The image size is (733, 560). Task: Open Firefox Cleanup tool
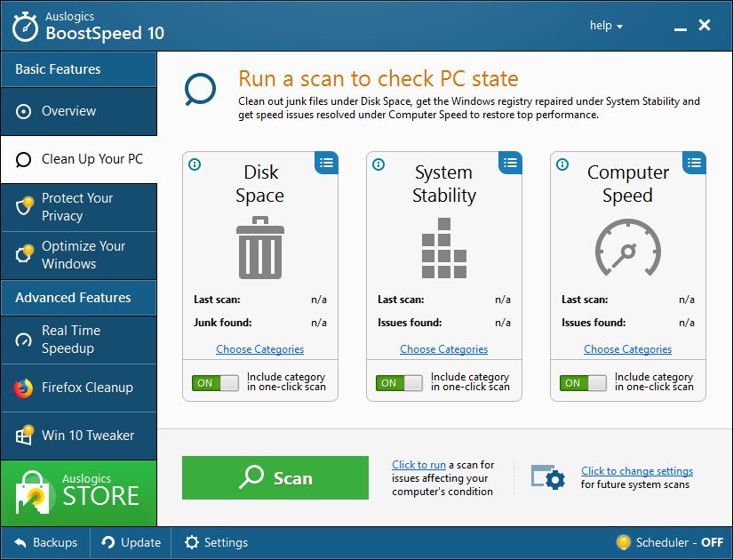coord(78,388)
